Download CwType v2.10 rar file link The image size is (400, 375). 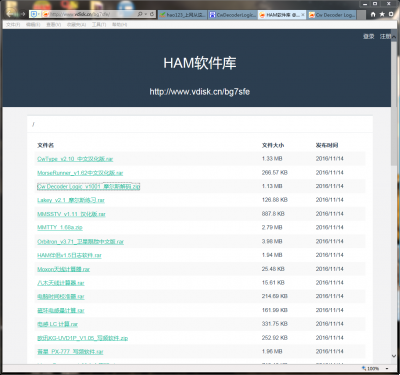pyautogui.click(x=75, y=159)
